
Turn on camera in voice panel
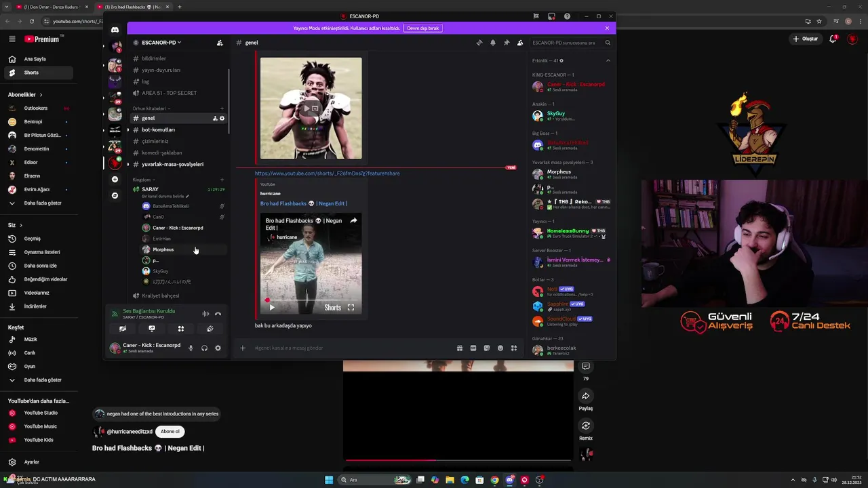pyautogui.click(x=123, y=329)
